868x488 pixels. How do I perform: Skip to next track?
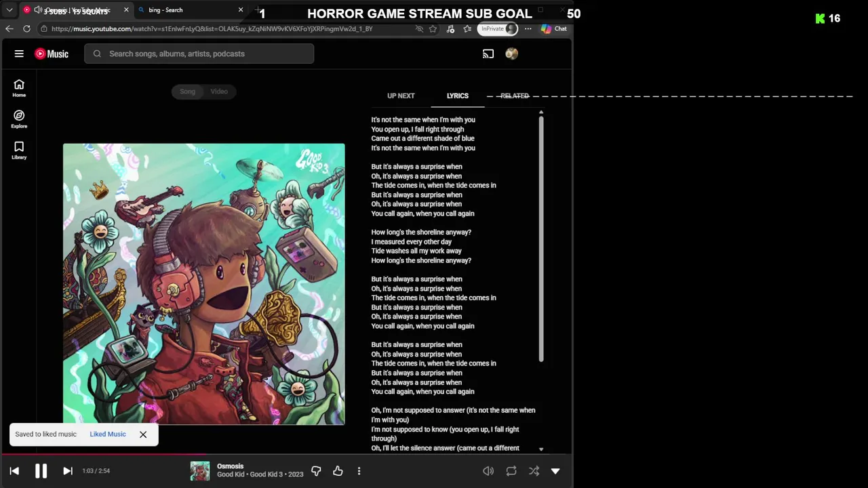pyautogui.click(x=68, y=471)
